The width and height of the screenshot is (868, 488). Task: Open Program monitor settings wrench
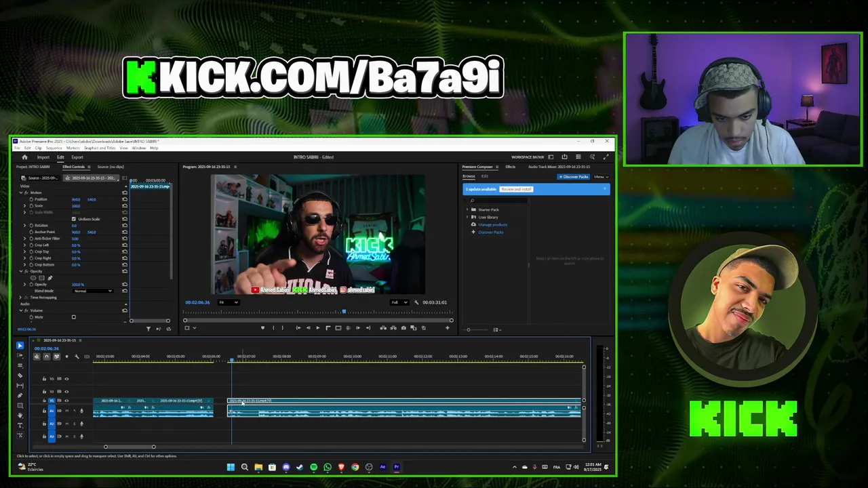coord(416,302)
